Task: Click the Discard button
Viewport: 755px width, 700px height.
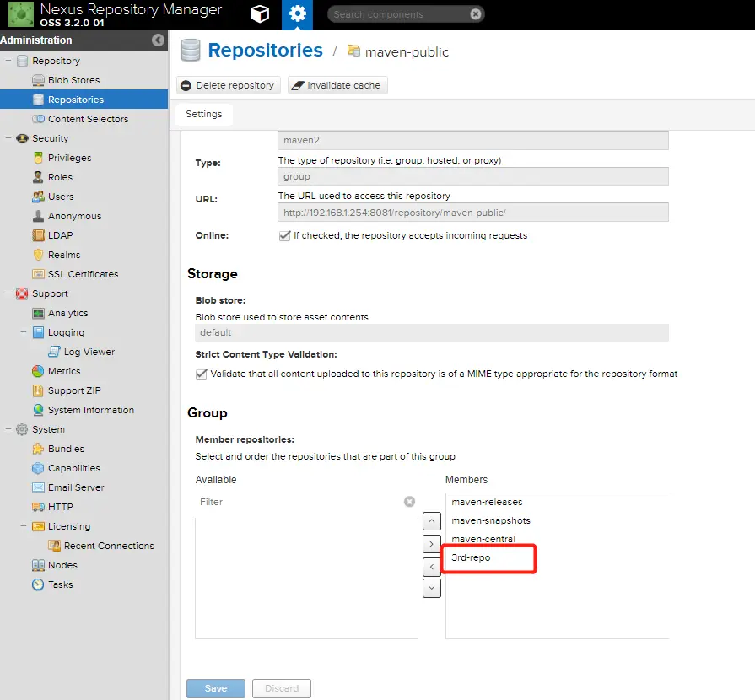Action: pyautogui.click(x=282, y=688)
